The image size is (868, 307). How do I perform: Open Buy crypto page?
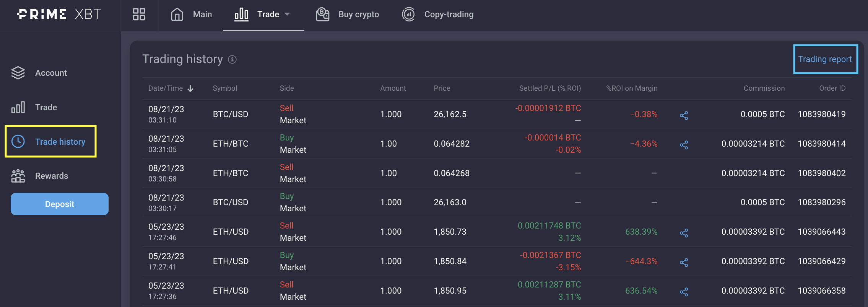(x=348, y=15)
